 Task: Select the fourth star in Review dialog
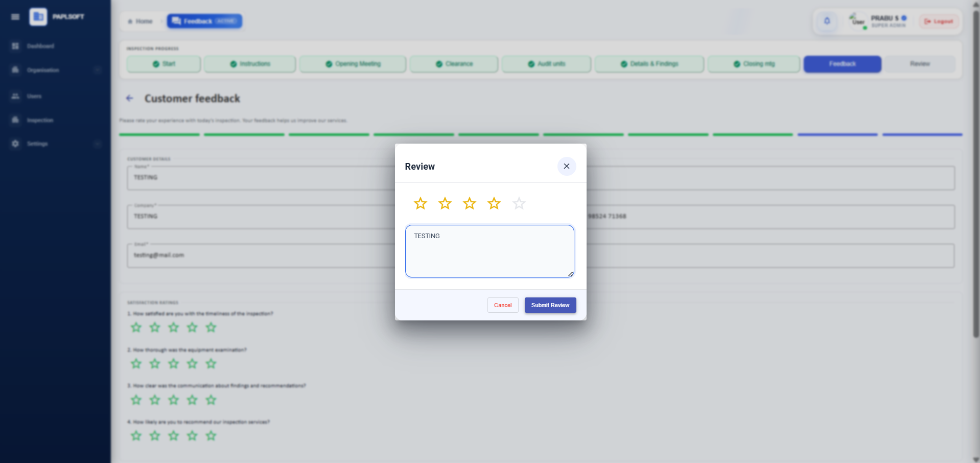(494, 203)
